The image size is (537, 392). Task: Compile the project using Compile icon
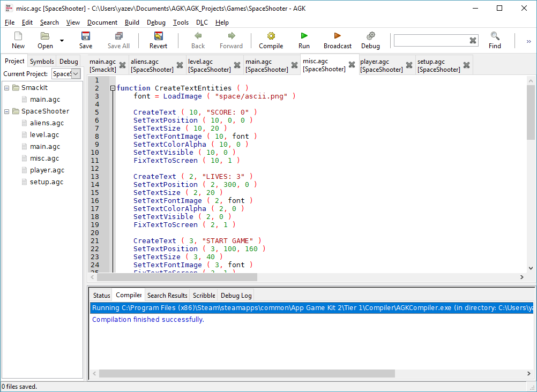271,36
